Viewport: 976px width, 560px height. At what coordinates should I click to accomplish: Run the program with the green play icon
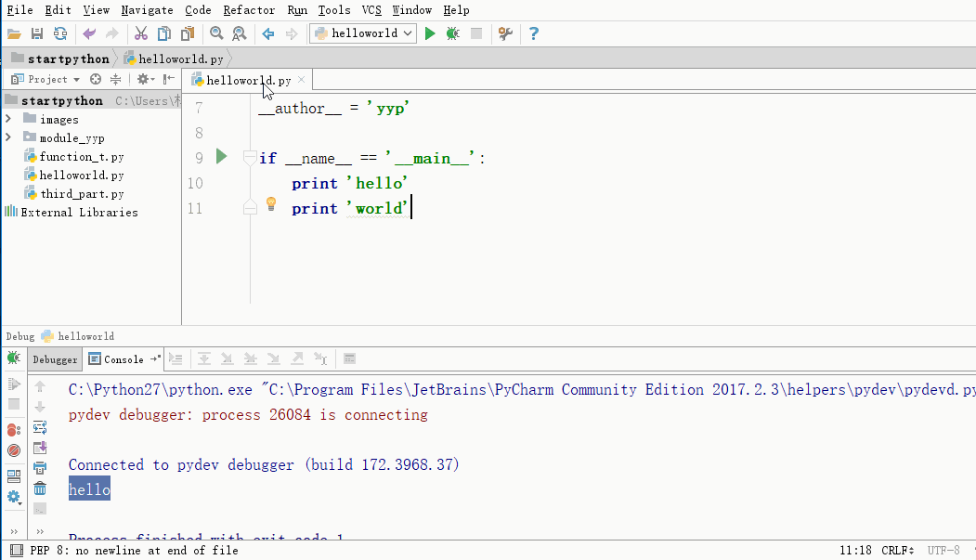click(429, 33)
